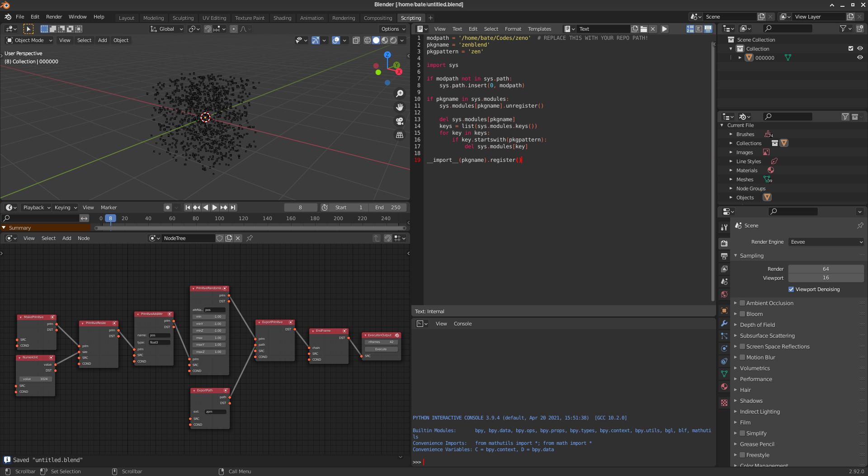Toggle fake user shield for NodeTree
The height and width of the screenshot is (476, 868).
pos(220,238)
